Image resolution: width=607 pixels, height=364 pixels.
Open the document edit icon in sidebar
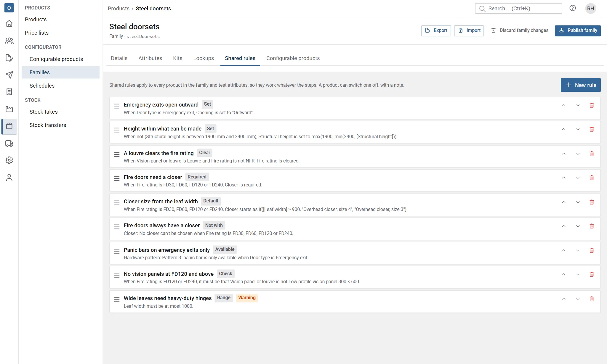[x=9, y=58]
